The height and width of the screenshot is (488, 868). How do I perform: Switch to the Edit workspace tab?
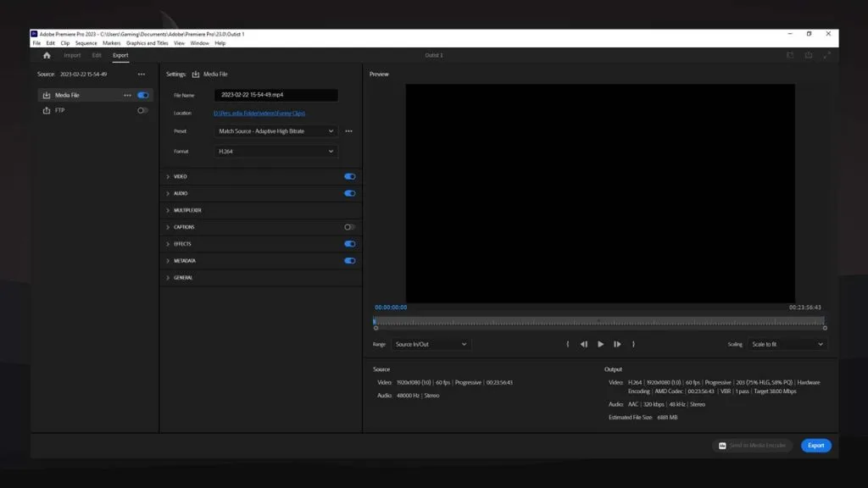[x=97, y=55]
